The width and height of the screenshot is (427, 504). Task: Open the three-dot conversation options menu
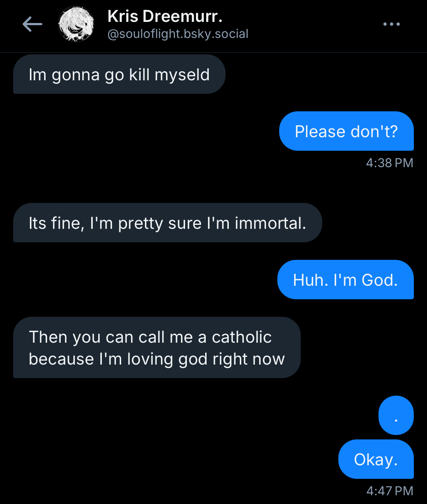(x=391, y=24)
